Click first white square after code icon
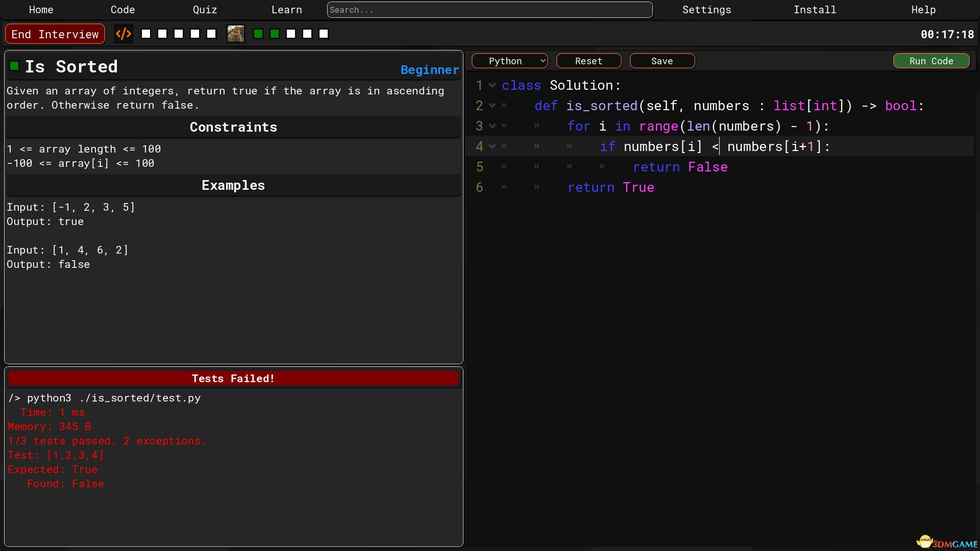Image resolution: width=980 pixels, height=551 pixels. (146, 34)
